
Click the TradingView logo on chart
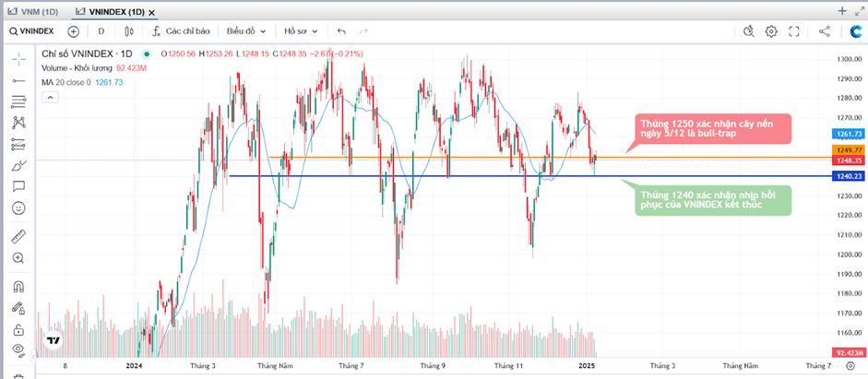coord(54,341)
